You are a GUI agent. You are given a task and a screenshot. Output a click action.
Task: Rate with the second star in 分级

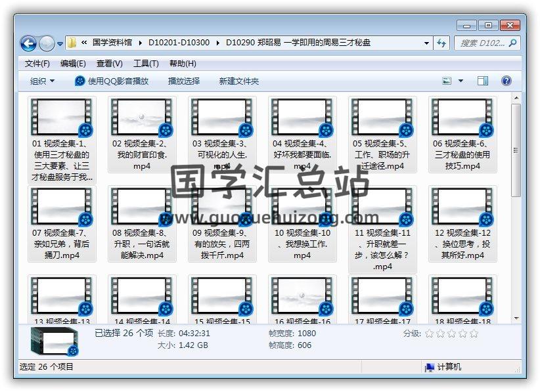coord(440,334)
